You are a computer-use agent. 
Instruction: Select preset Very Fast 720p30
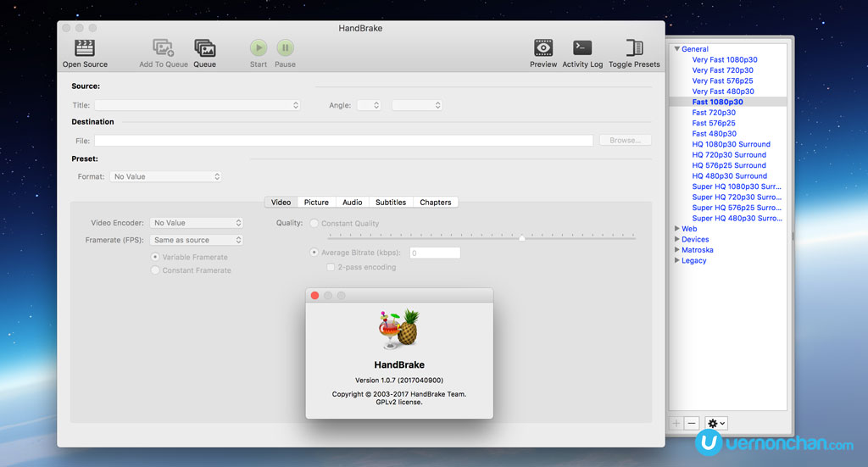click(722, 70)
